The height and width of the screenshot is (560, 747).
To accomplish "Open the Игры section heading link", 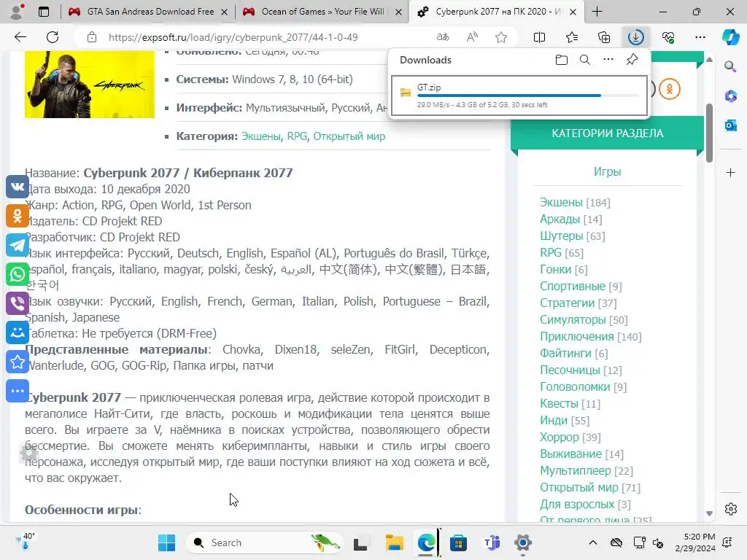I will point(607,171).
